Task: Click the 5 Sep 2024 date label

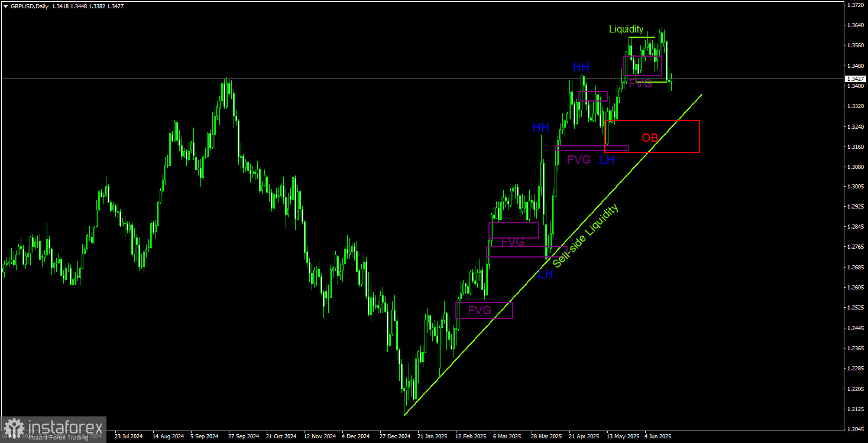Action: [x=205, y=437]
